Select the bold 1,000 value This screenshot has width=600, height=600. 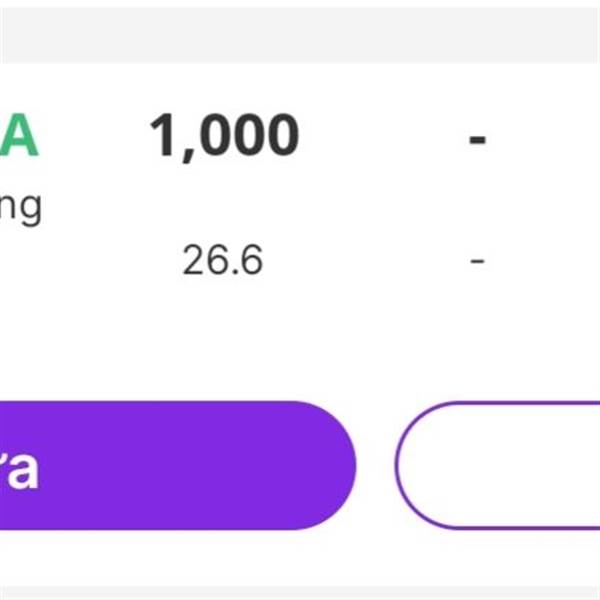[x=224, y=137]
